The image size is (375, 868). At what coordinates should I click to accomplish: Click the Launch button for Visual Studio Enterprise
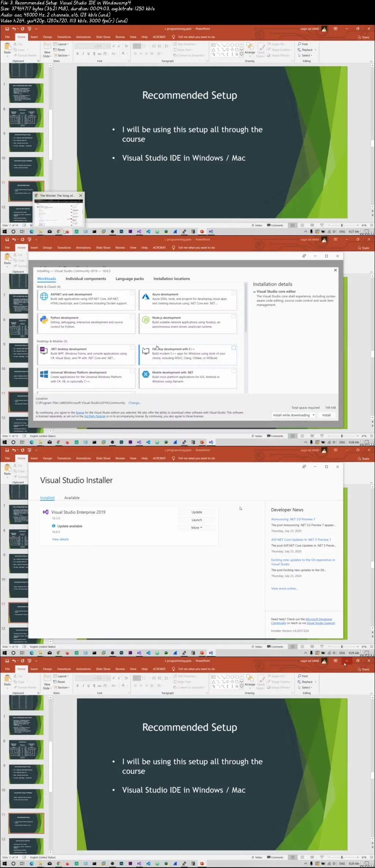coord(197,520)
